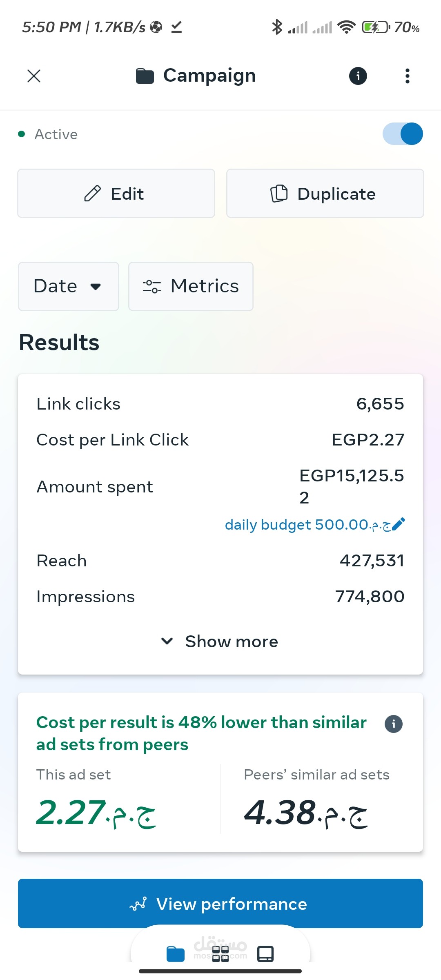Open info icon beside cost per result
Image resolution: width=441 pixels, height=980 pixels.
point(394,724)
